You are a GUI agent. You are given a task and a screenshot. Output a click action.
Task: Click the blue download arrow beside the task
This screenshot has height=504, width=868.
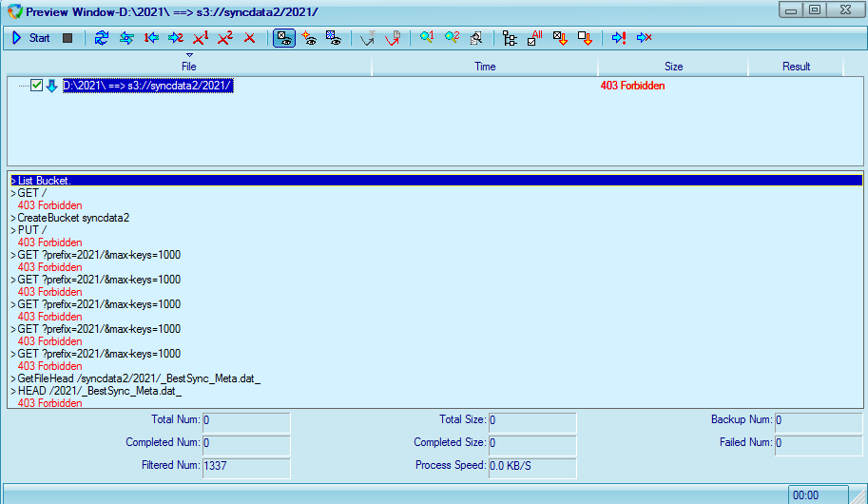click(51, 86)
